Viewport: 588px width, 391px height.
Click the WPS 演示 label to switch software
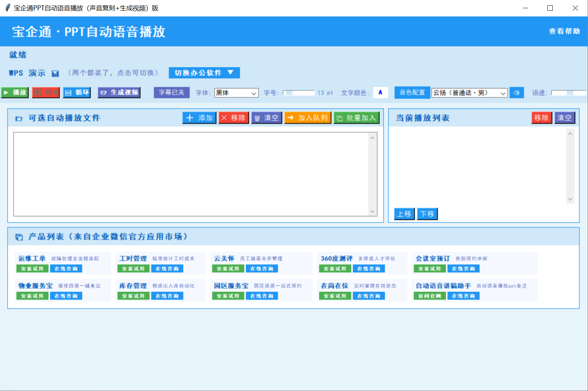[27, 73]
